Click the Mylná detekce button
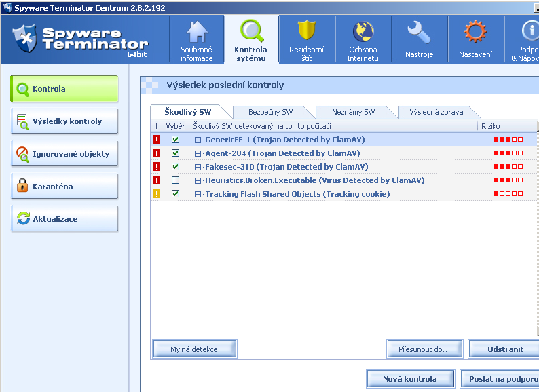This screenshot has width=539, height=392. [195, 349]
